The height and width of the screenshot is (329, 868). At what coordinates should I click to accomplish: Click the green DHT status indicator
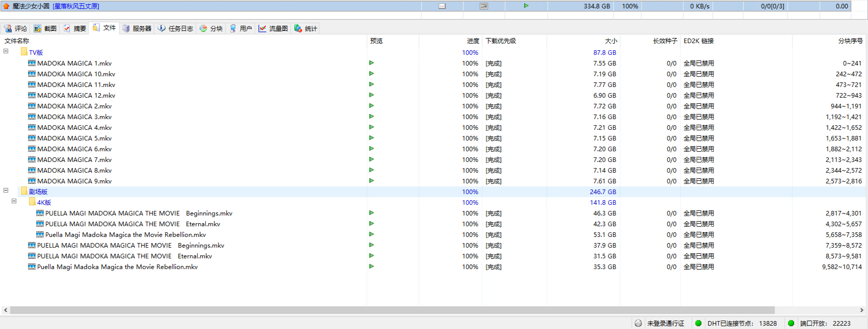698,323
